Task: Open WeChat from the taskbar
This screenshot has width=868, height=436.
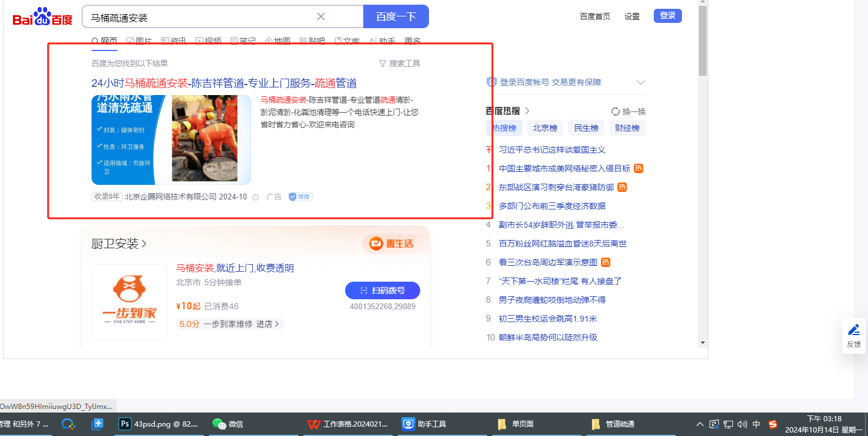Action: pos(228,424)
